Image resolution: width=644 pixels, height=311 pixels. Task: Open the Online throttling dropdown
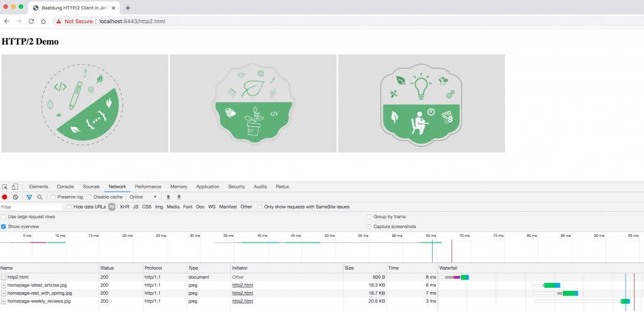click(143, 197)
